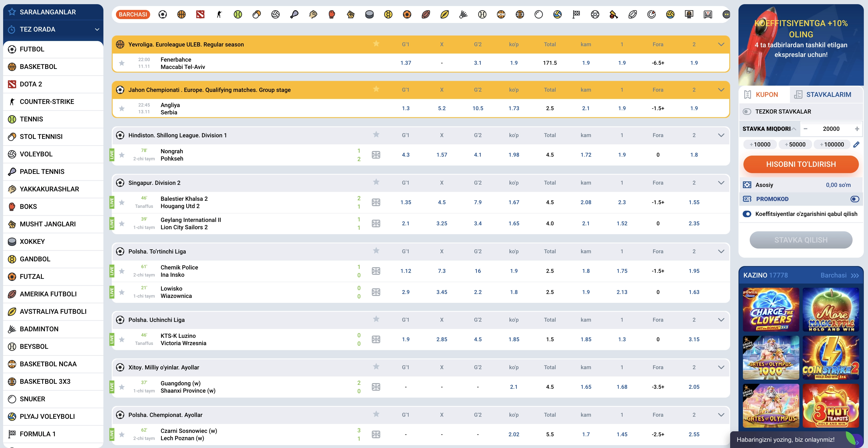Open match statistics for Nongrah vs Pohkseh
The width and height of the screenshot is (868, 448).
(376, 155)
